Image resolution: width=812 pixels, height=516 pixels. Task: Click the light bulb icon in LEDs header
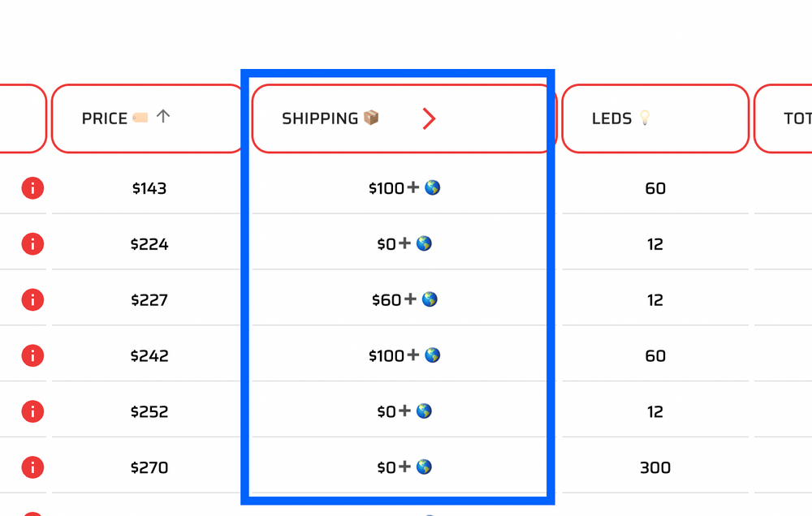pos(645,118)
